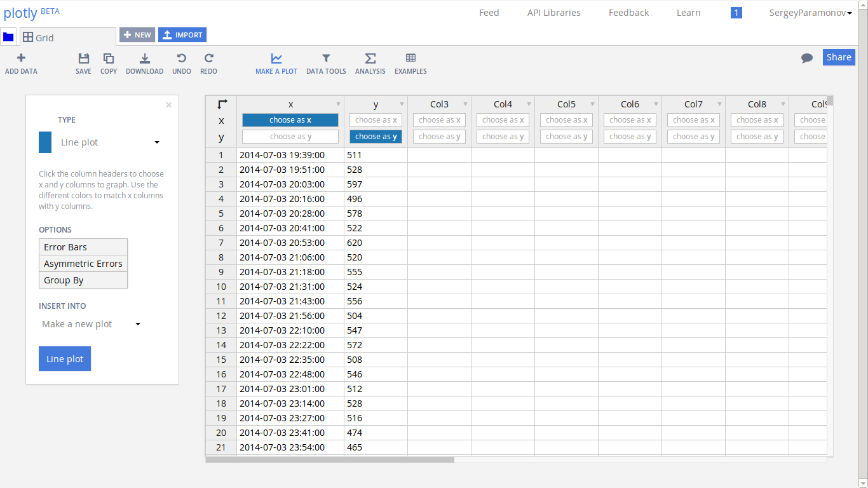Toggle 'choose as x' for Col3
The image size is (868, 488).
pyautogui.click(x=440, y=120)
